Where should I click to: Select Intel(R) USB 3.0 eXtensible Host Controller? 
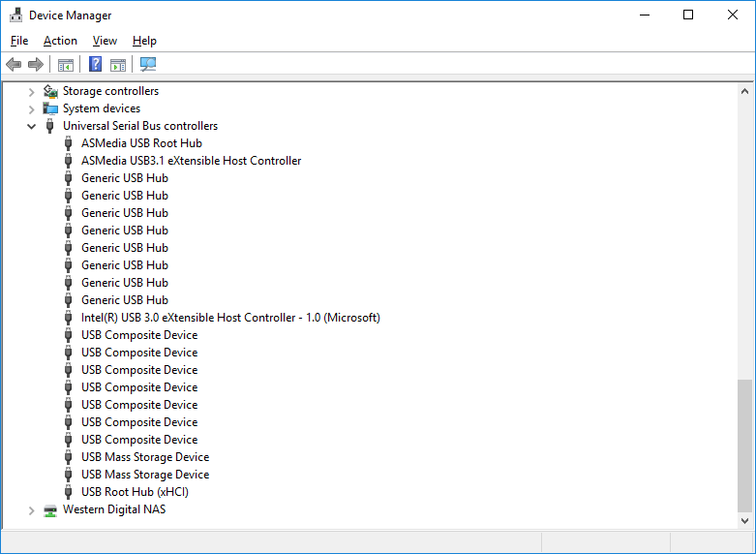[x=230, y=318]
